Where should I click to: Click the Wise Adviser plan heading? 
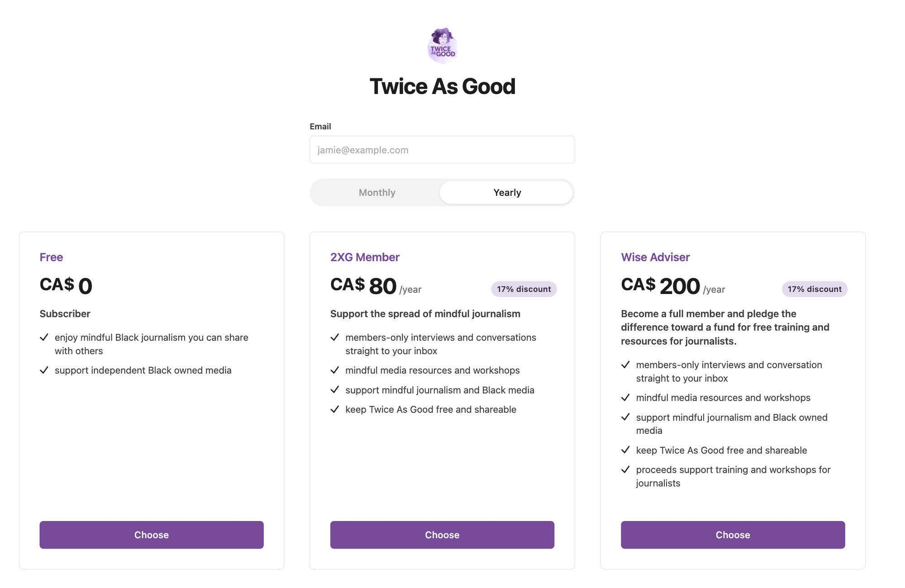pos(655,257)
